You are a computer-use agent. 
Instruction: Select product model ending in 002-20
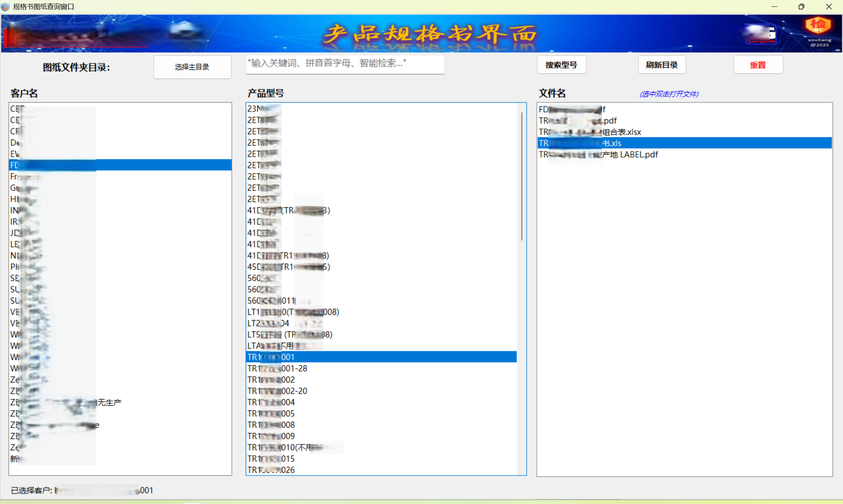(x=277, y=391)
